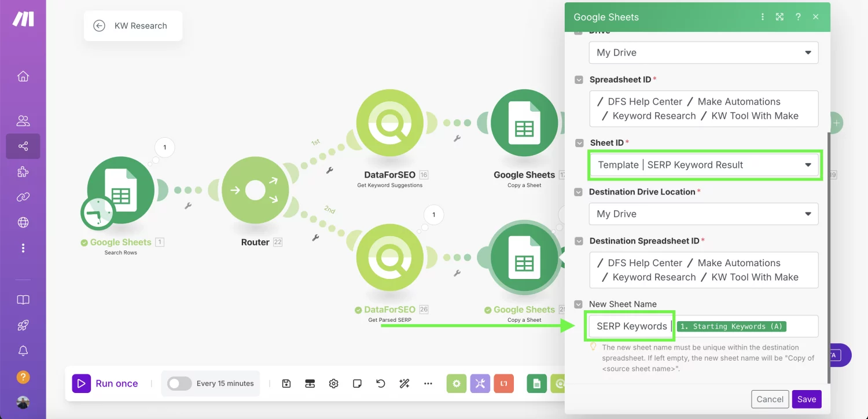This screenshot has width=868, height=419.
Task: Open Sheet ID Template SERP Keyword Result dropdown
Action: (705, 165)
